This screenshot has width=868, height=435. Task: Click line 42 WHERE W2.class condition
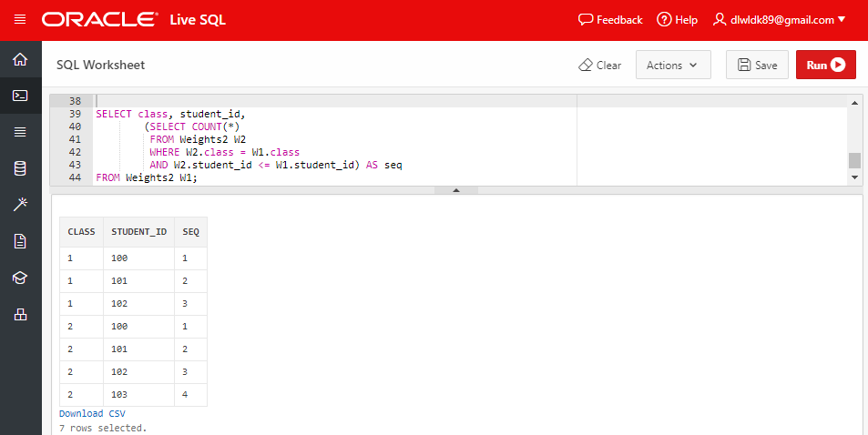224,152
